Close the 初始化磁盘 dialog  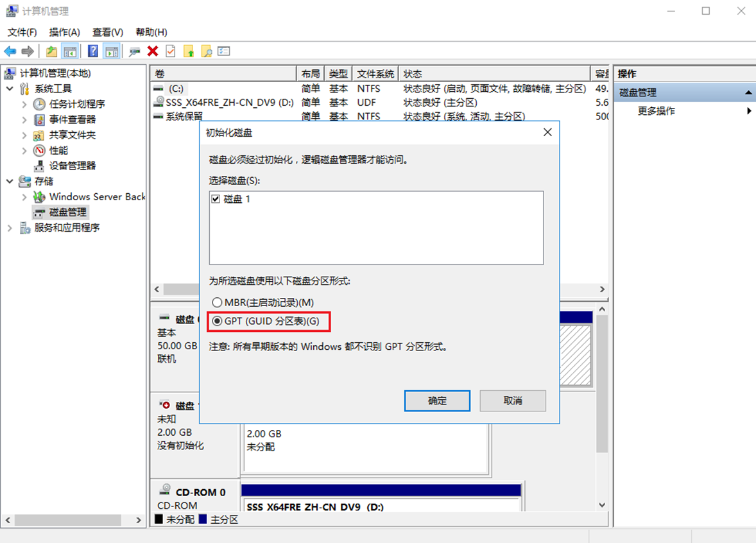coord(547,132)
